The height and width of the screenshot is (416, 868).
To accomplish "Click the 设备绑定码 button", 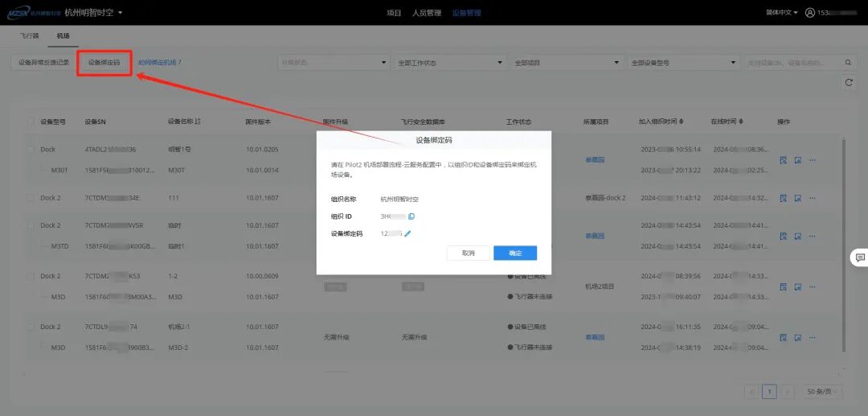I will tap(104, 63).
